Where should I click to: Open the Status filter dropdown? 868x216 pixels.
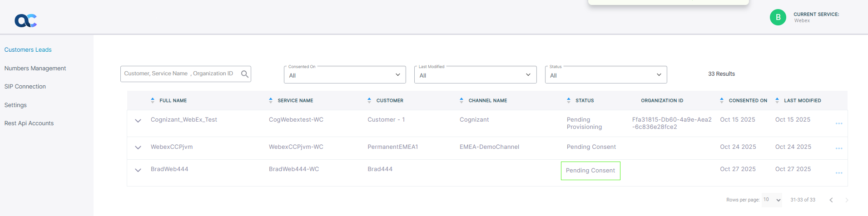[x=605, y=75]
